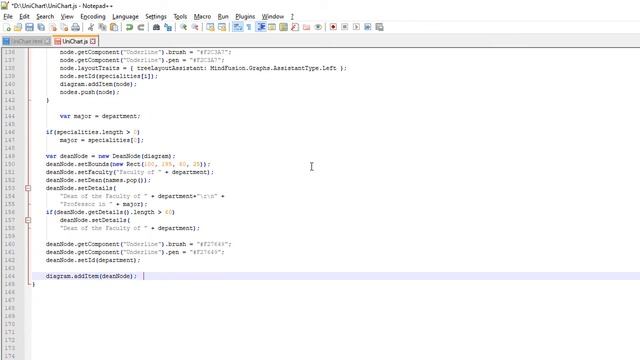Click the Zoom In toolbar icon

click(x=183, y=27)
